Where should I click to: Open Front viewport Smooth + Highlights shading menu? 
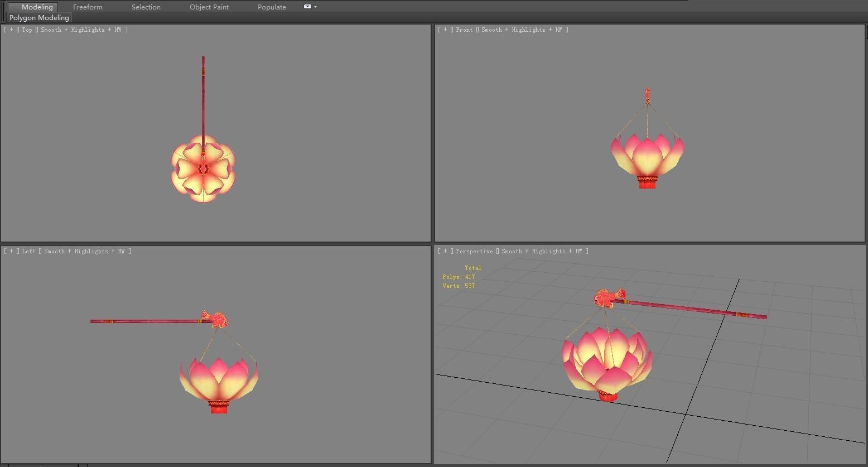point(522,30)
